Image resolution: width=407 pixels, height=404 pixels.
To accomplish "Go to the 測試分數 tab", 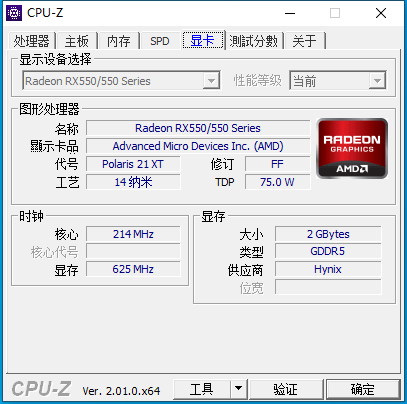I will [x=254, y=41].
